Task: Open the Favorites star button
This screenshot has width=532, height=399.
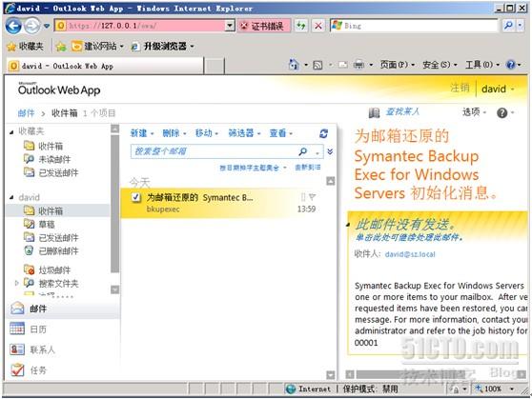Action: [x=26, y=46]
